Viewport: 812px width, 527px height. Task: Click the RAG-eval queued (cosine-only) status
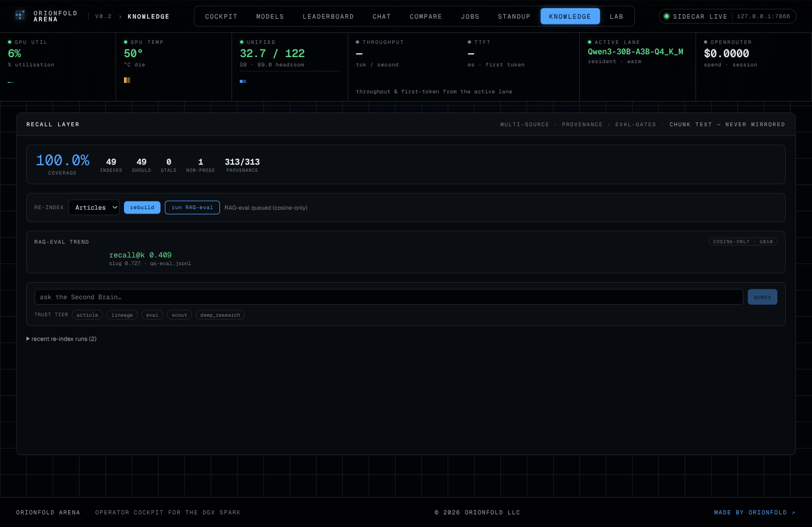coord(266,208)
